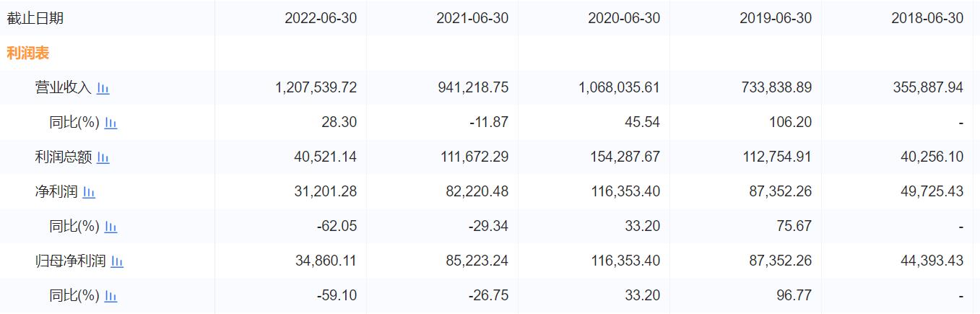Open the chart icon for 同比(%) under 净利润
The width and height of the screenshot is (980, 314).
111,227
